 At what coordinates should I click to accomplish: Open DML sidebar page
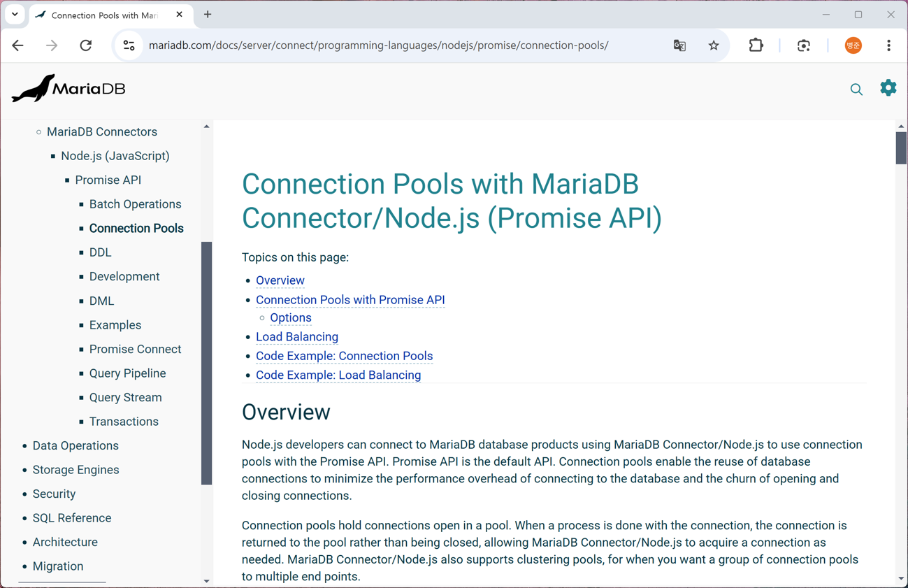pos(101,301)
